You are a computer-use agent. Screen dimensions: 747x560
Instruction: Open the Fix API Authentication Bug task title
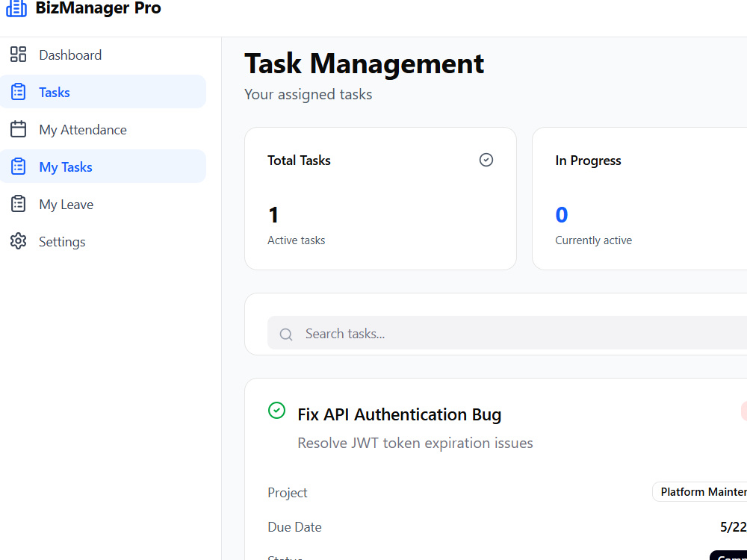point(399,414)
